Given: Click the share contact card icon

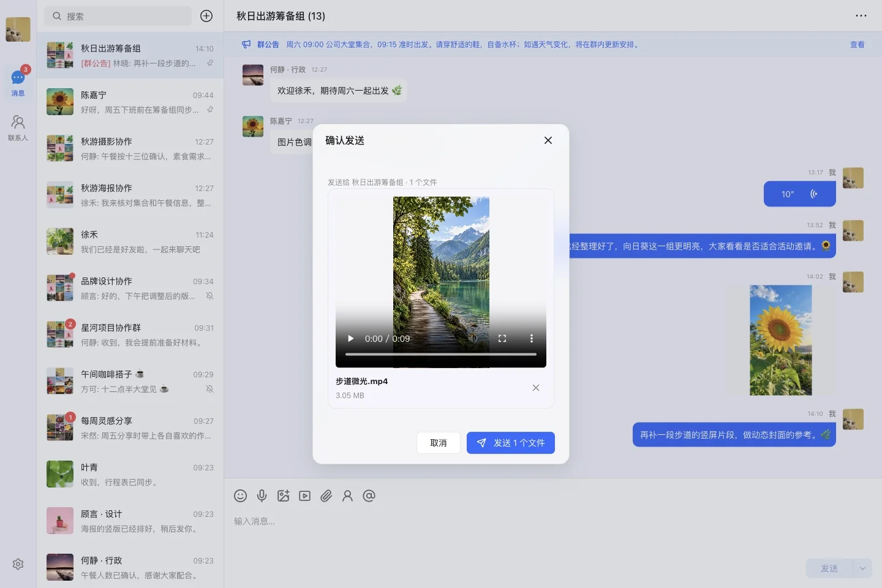Looking at the screenshot, I should 347,496.
